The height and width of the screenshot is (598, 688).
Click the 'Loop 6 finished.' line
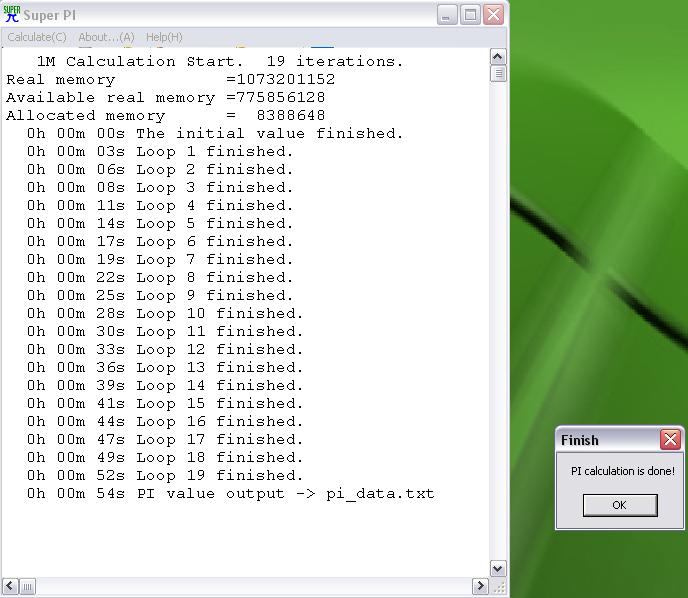[x=160, y=241]
